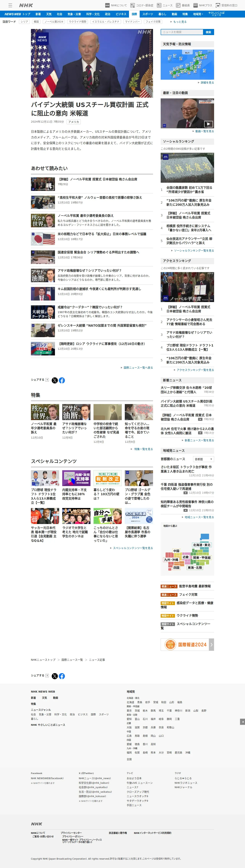Click the アメリカ tag under headline
The width and height of the screenshot is (245, 868).
click(73, 122)
